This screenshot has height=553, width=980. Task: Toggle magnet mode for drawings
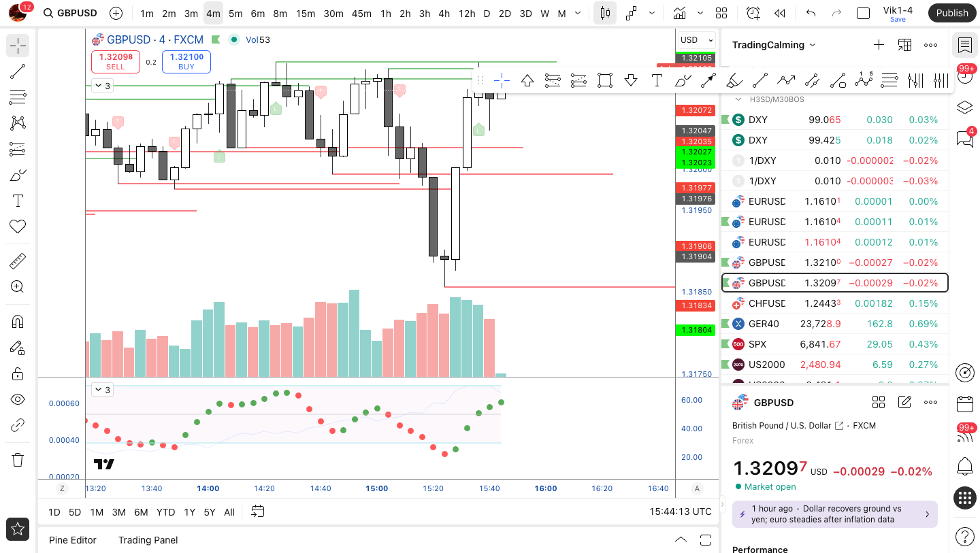[x=18, y=322]
